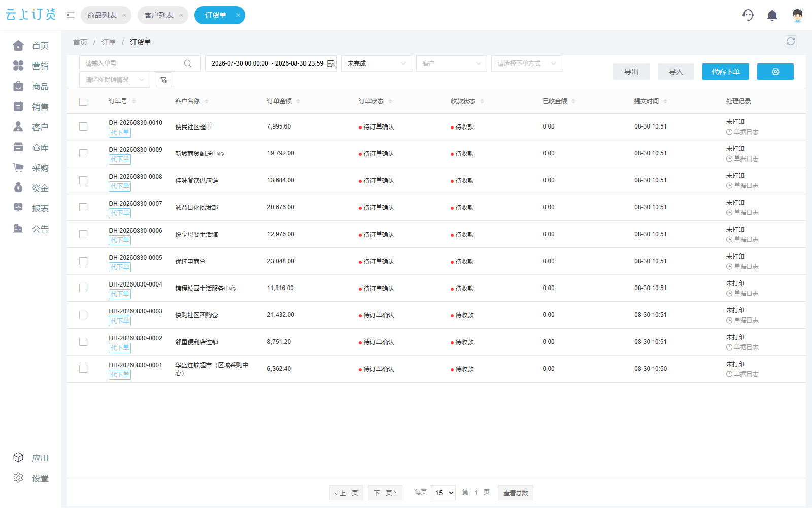Open the advanced filter funnel icon
The width and height of the screenshot is (812, 508).
(x=163, y=80)
